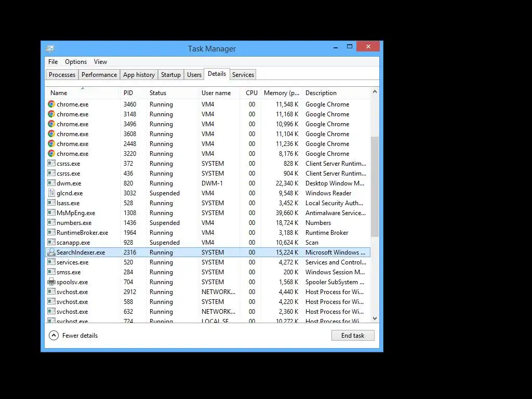532x399 pixels.
Task: Click the svchost.exe icon for PID 632
Action: point(51,311)
